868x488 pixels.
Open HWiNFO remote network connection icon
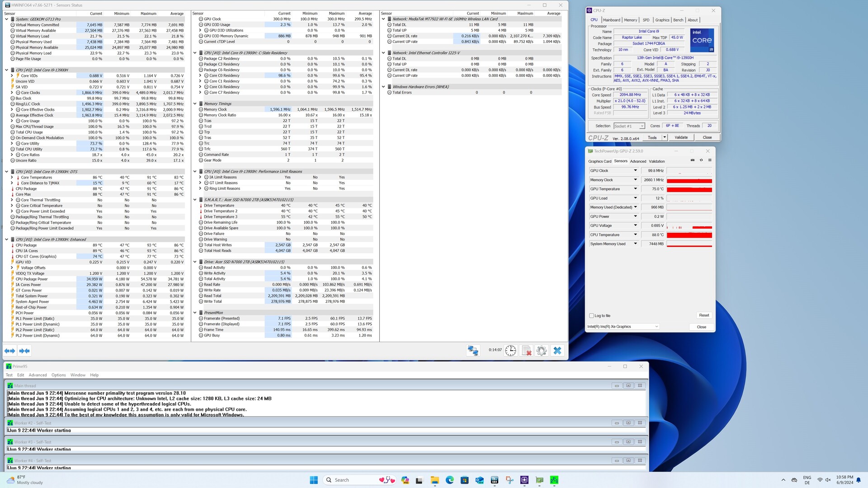pyautogui.click(x=473, y=351)
